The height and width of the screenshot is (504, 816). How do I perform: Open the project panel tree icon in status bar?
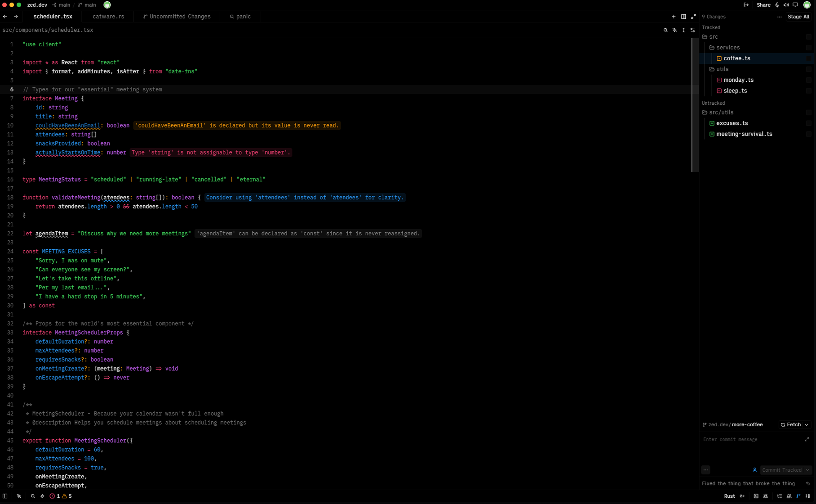pos(808,496)
